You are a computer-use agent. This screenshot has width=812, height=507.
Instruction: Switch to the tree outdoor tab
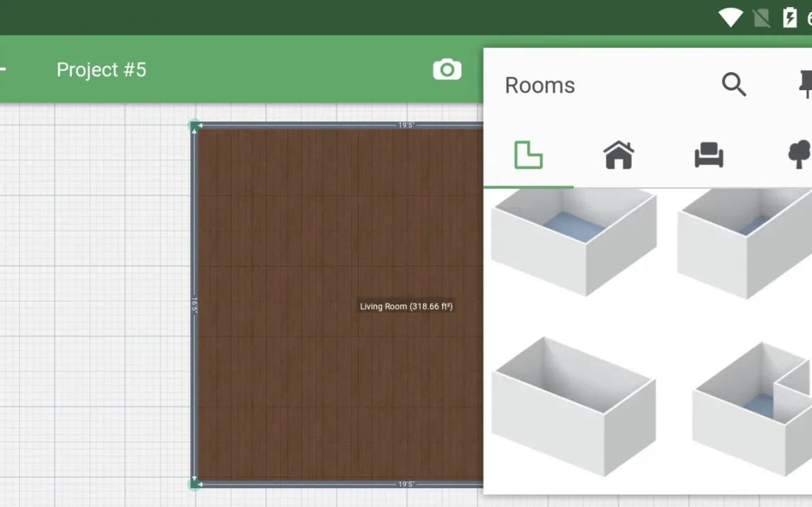(x=799, y=155)
